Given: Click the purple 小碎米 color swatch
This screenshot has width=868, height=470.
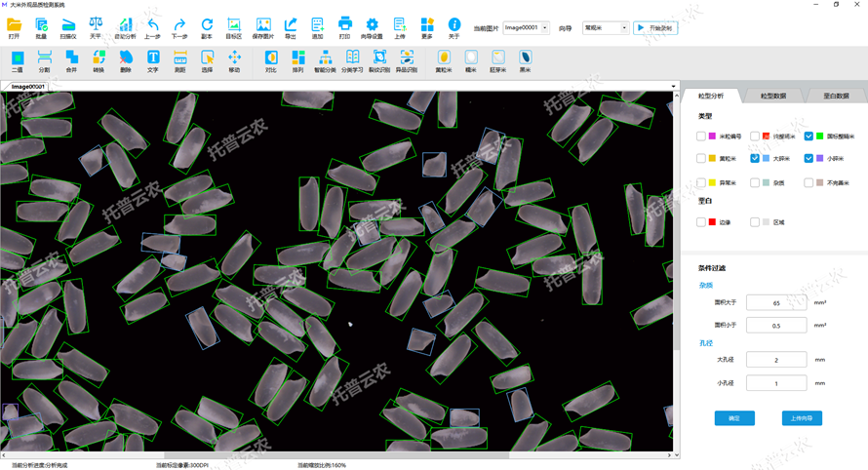Looking at the screenshot, I should pos(819,158).
